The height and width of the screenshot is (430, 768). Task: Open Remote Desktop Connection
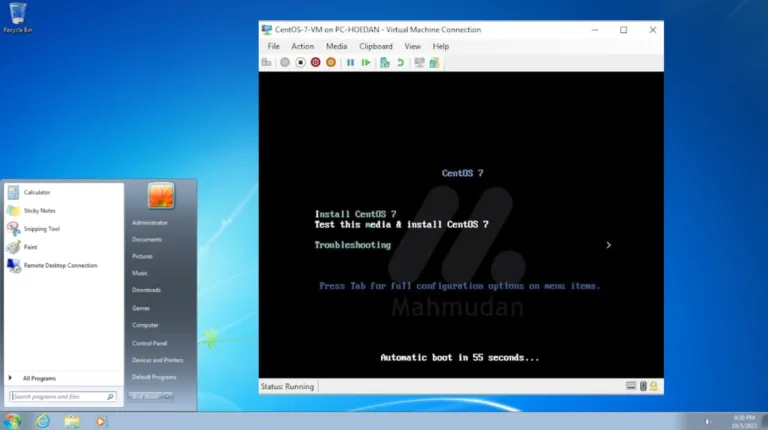pyautogui.click(x=64, y=265)
